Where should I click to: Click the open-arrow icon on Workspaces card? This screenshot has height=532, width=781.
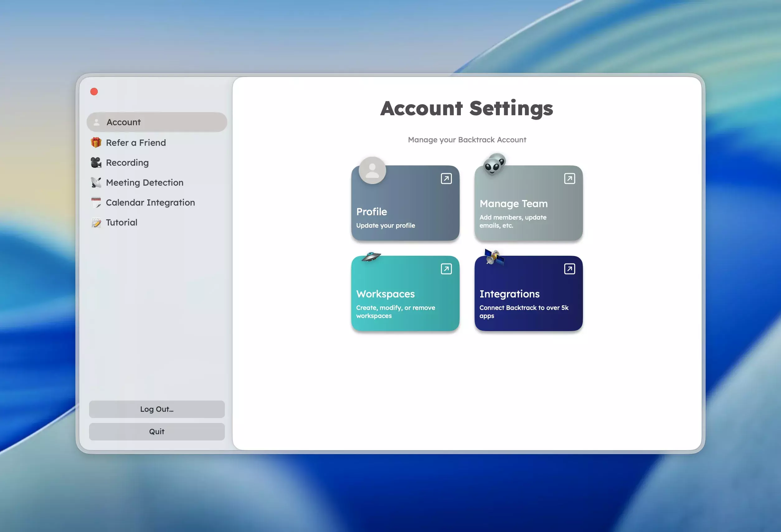click(x=446, y=269)
